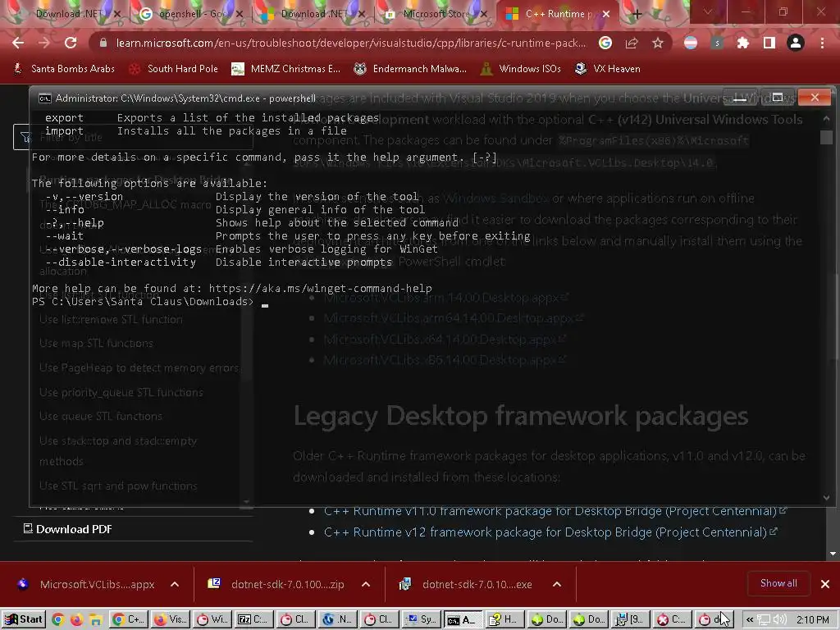The height and width of the screenshot is (630, 840).
Task: Click the network tray icon
Action: pyautogui.click(x=765, y=620)
